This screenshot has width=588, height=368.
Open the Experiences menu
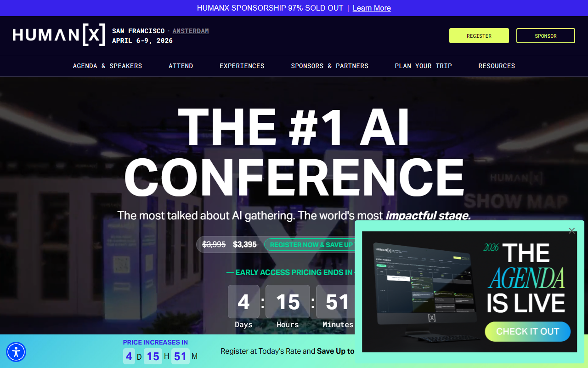click(x=242, y=66)
